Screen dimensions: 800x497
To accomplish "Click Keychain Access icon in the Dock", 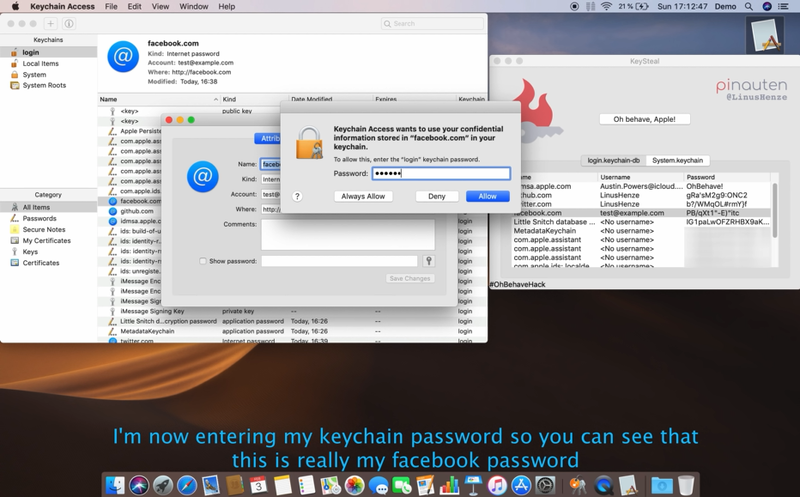I will coord(578,485).
